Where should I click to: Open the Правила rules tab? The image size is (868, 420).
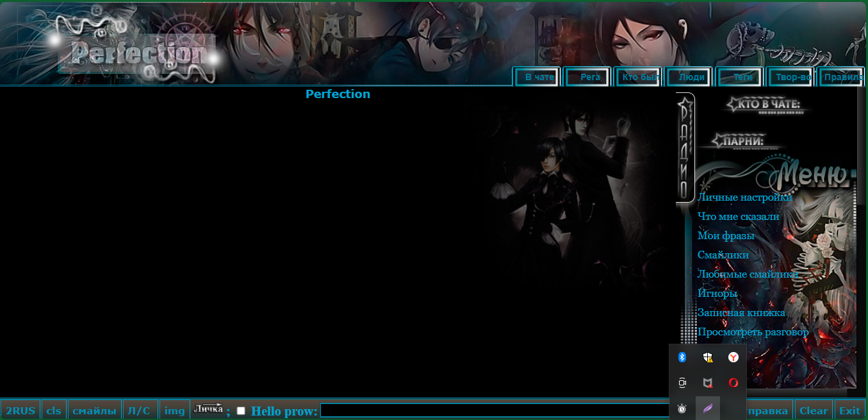coord(842,77)
